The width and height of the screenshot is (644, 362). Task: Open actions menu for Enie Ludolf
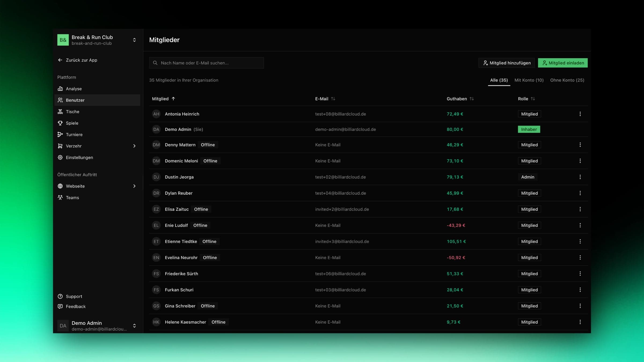(580, 225)
